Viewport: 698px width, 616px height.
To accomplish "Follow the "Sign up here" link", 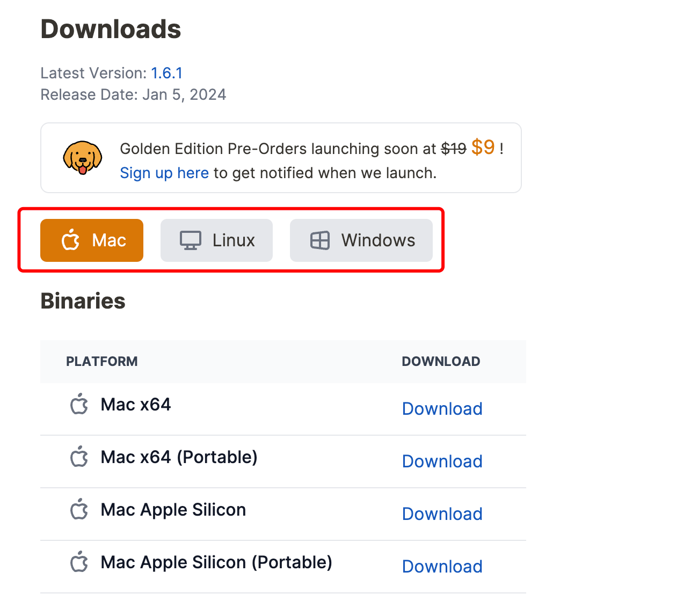I will [x=164, y=173].
